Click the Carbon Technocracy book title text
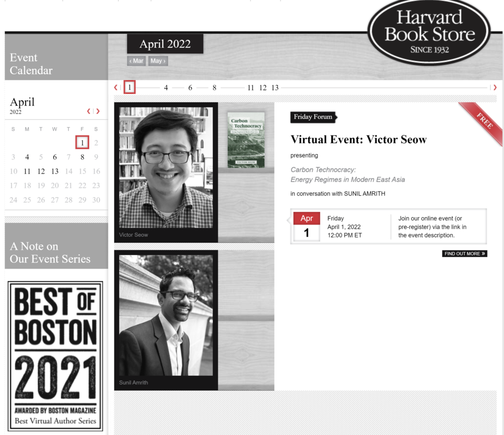This screenshot has height=435, width=504. click(x=348, y=174)
